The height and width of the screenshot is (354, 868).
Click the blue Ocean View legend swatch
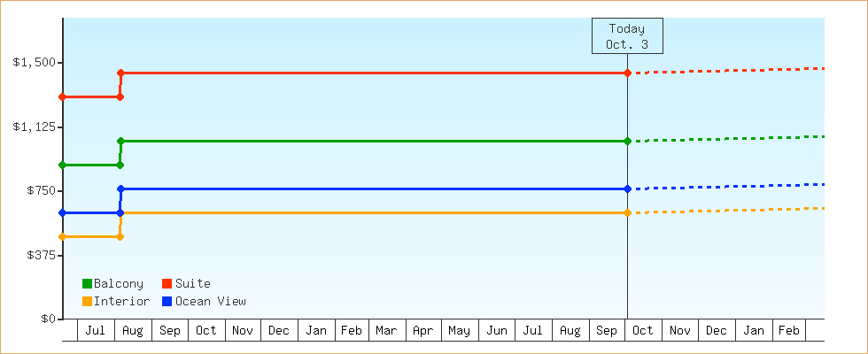(x=167, y=302)
